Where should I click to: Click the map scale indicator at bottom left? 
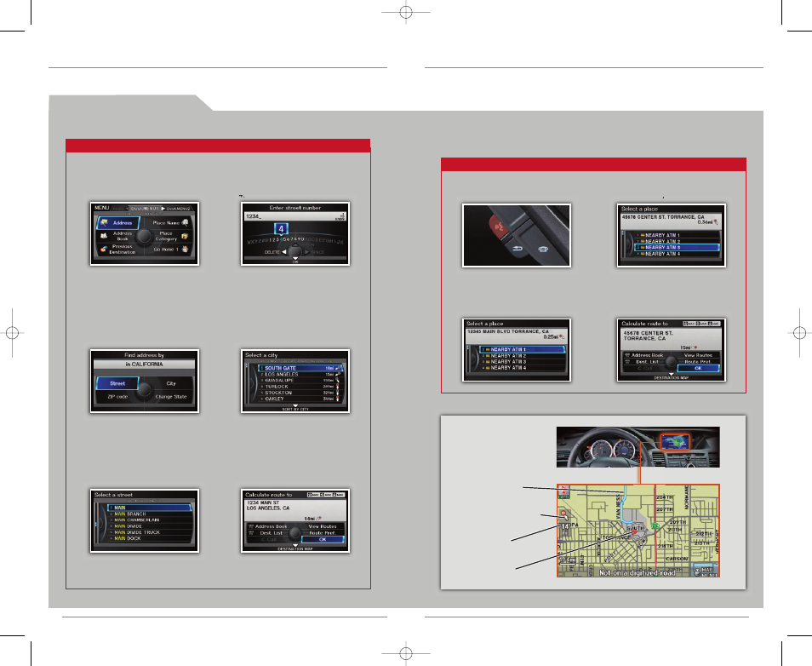pos(567,560)
